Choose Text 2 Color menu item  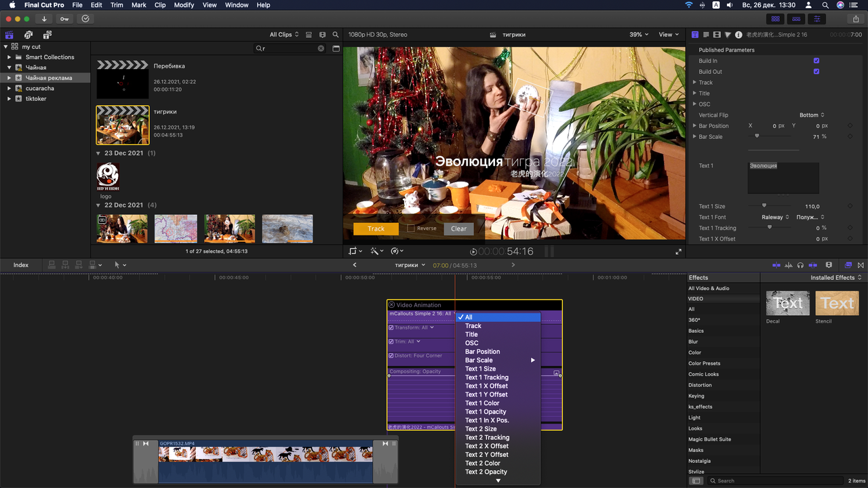pyautogui.click(x=498, y=464)
